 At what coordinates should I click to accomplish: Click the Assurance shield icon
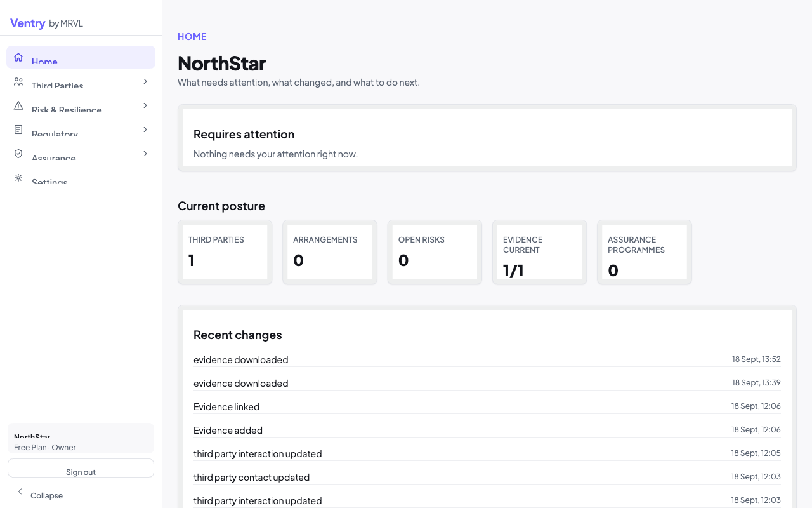[x=18, y=154]
